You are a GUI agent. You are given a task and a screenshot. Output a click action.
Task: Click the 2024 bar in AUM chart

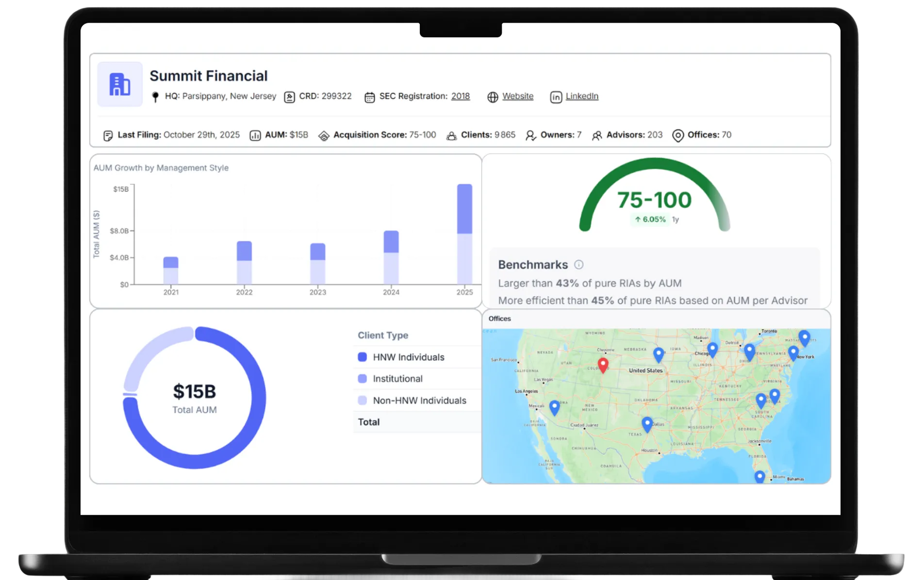pyautogui.click(x=391, y=258)
